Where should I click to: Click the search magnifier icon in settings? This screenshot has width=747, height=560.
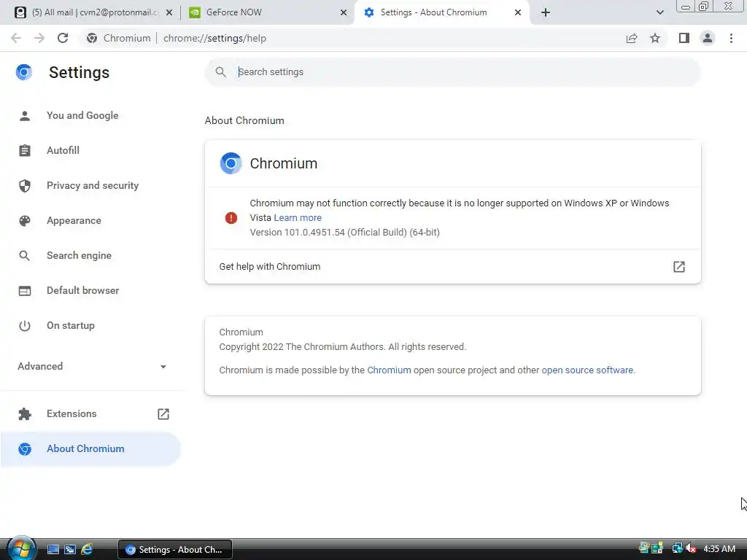(220, 72)
